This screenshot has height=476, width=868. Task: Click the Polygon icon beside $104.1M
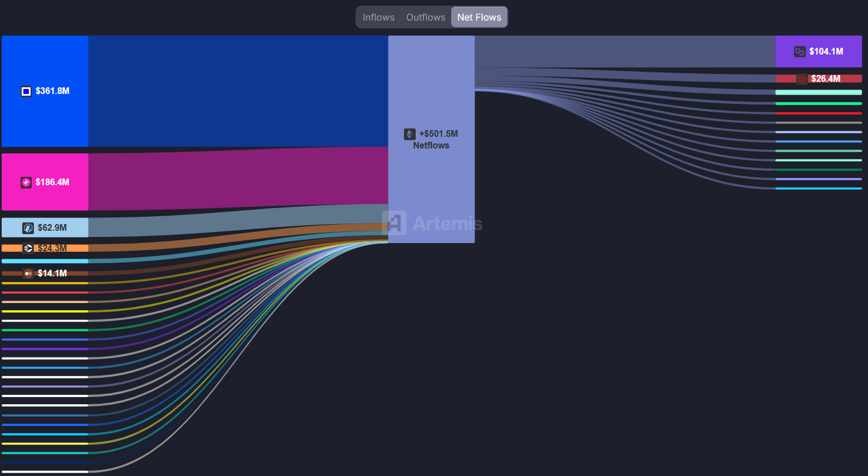pyautogui.click(x=800, y=52)
